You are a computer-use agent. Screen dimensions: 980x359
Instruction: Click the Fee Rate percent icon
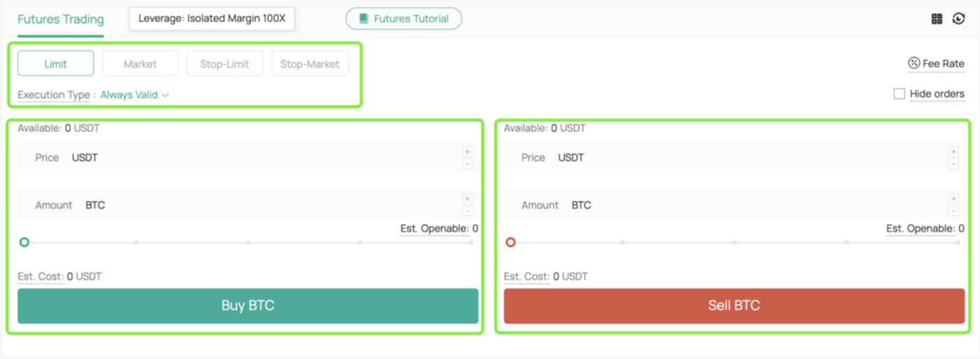click(x=913, y=64)
